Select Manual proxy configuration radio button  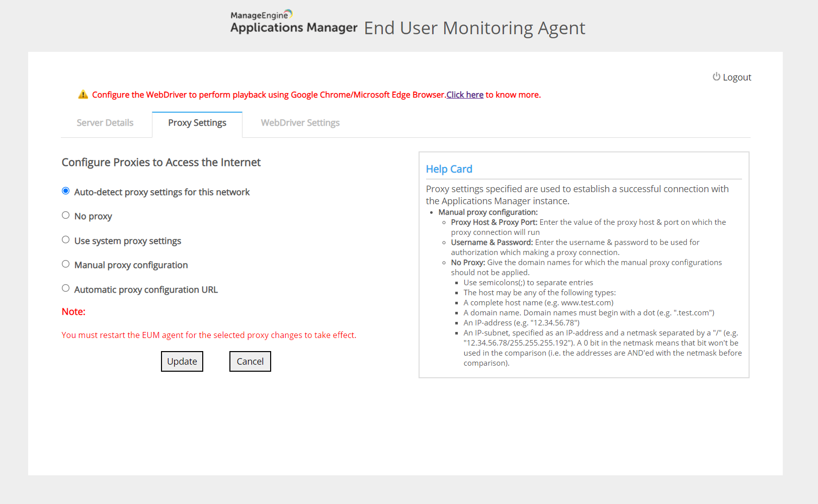click(66, 264)
